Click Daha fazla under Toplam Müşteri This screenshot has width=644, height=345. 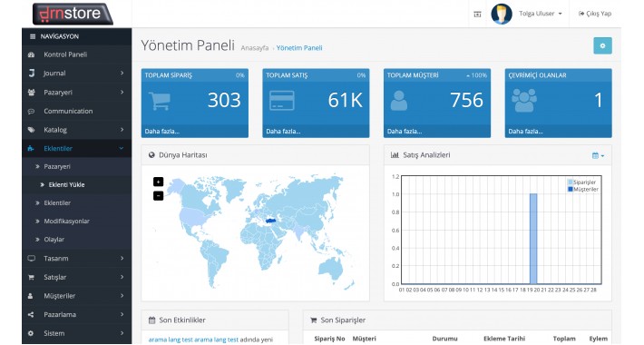click(x=405, y=132)
